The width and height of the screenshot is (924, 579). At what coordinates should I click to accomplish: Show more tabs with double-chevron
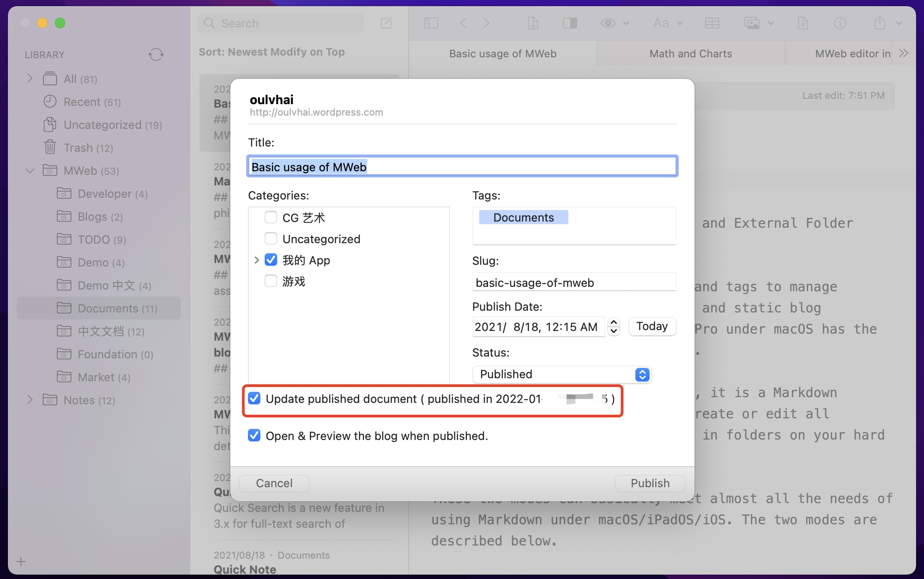(903, 53)
